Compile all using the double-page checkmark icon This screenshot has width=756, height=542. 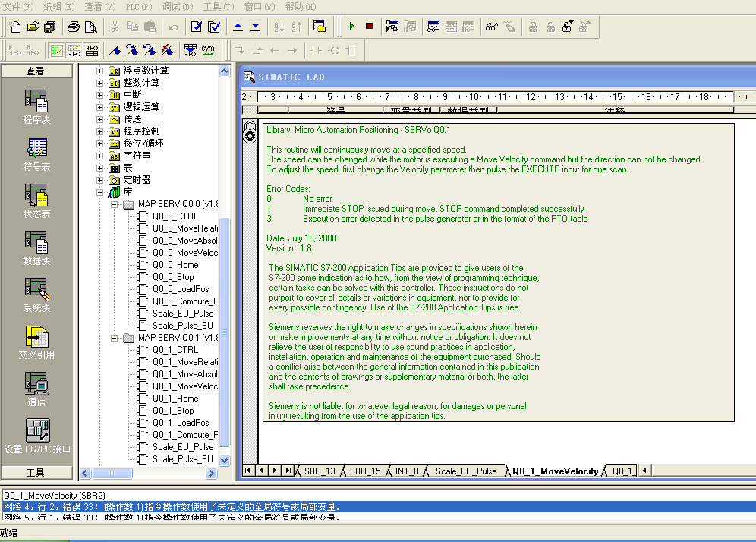coord(213,27)
